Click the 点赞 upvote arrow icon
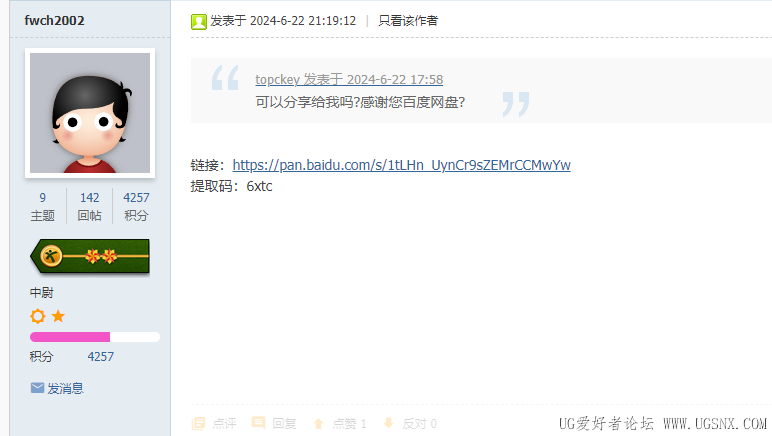Image resolution: width=772 pixels, height=436 pixels. click(319, 423)
